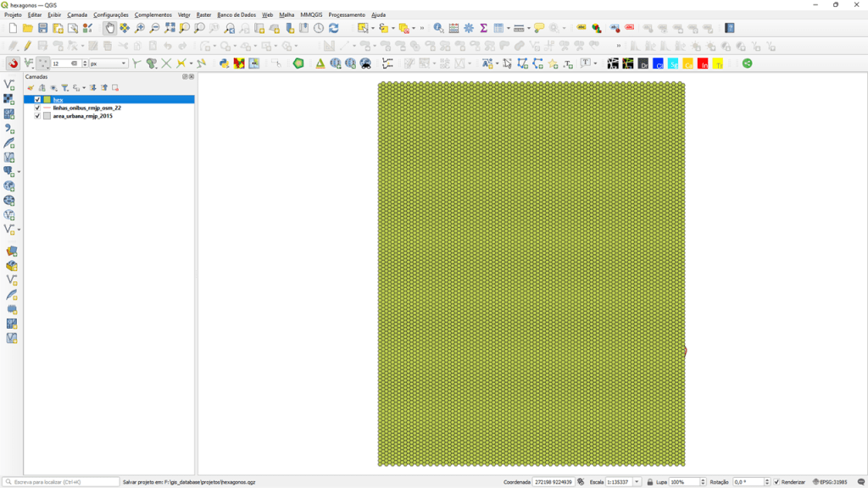The width and height of the screenshot is (868, 488).
Task: Click the Identify Features tool
Action: click(438, 28)
